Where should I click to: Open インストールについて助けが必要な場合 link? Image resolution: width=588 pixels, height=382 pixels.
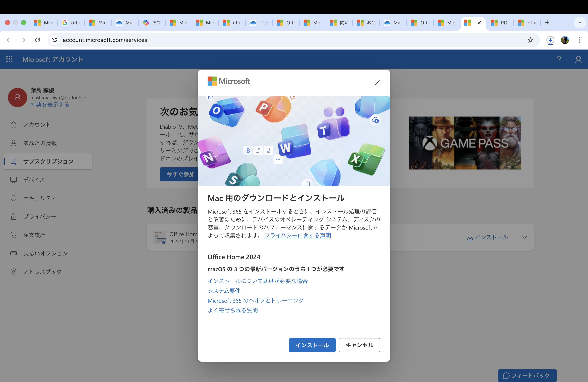(257, 281)
